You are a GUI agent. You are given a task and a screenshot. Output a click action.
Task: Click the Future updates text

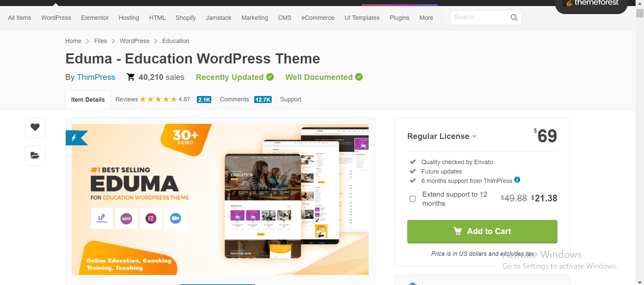442,172
